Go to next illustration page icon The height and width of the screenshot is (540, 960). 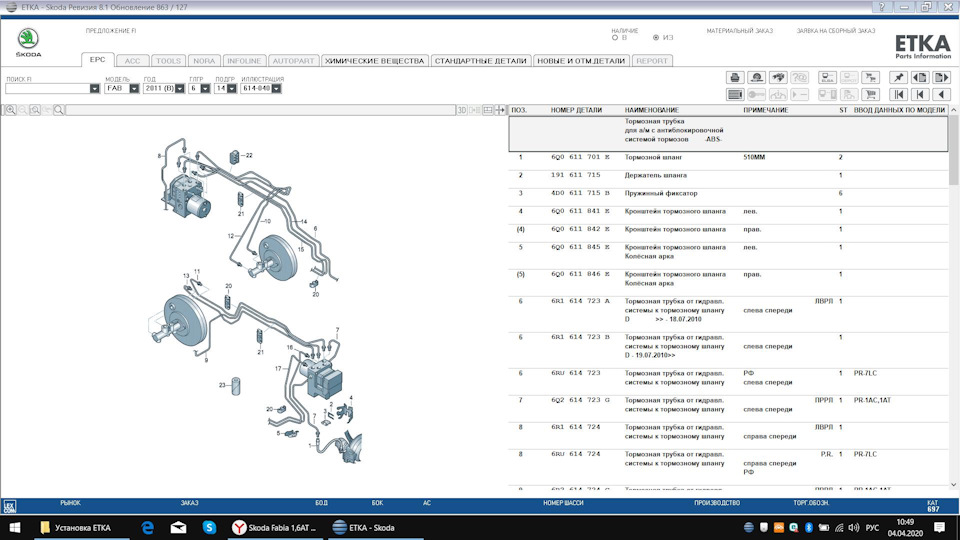(941, 77)
